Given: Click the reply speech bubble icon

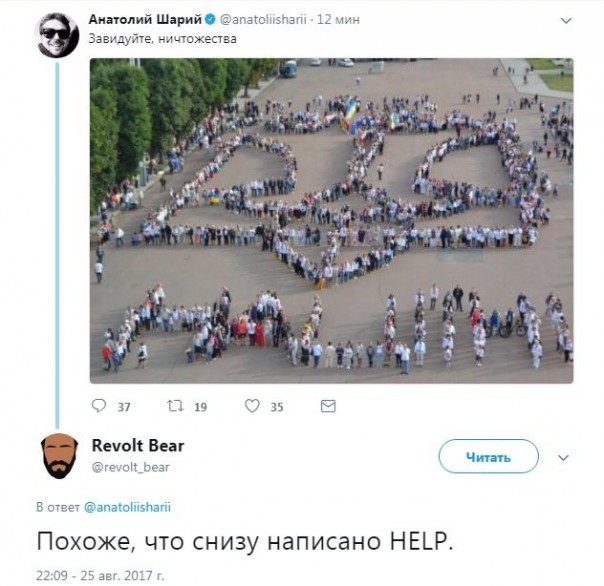Looking at the screenshot, I should [99, 406].
